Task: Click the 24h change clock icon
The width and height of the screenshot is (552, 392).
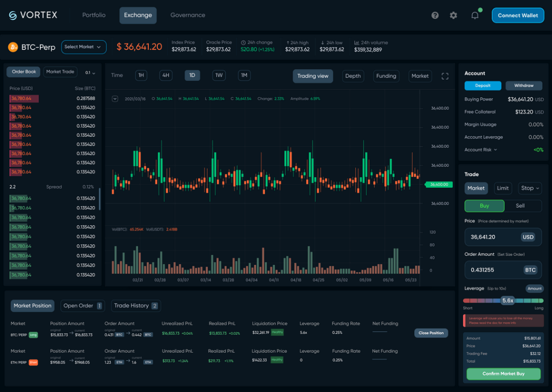Action: point(243,43)
